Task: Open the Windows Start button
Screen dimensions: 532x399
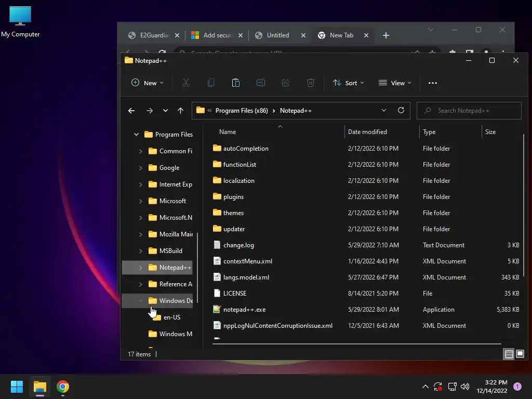Action: (17, 387)
